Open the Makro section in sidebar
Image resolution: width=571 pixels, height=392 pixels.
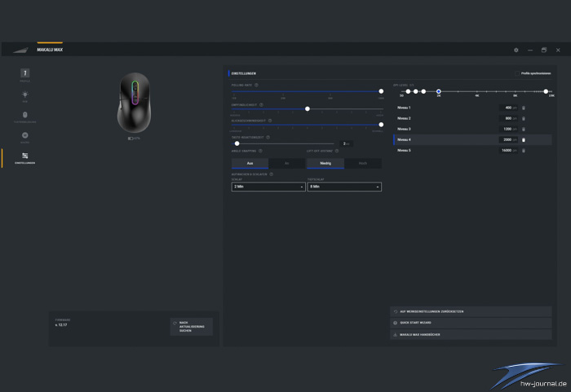point(24,137)
